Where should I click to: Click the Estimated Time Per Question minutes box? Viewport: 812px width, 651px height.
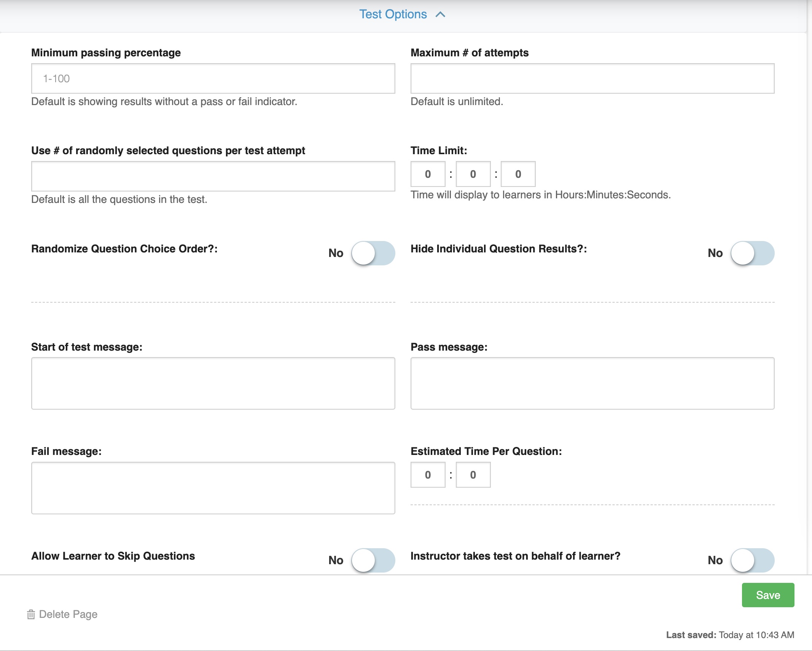(427, 474)
